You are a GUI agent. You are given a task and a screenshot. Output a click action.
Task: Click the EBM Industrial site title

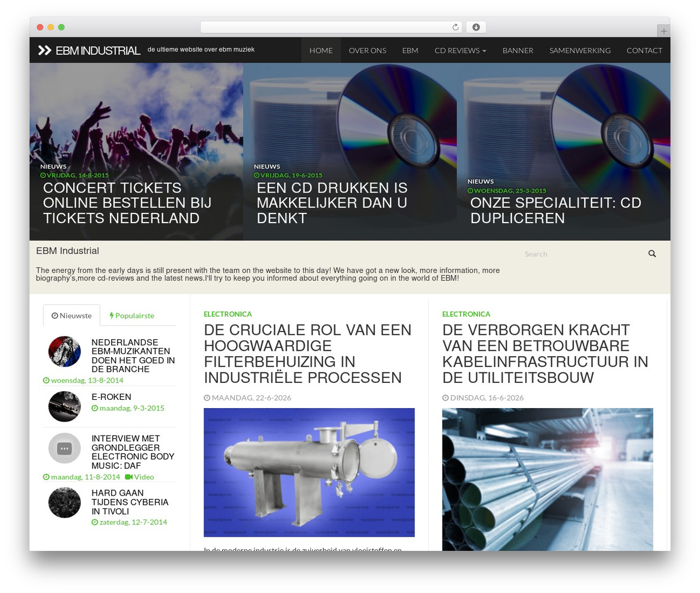pyautogui.click(x=98, y=51)
